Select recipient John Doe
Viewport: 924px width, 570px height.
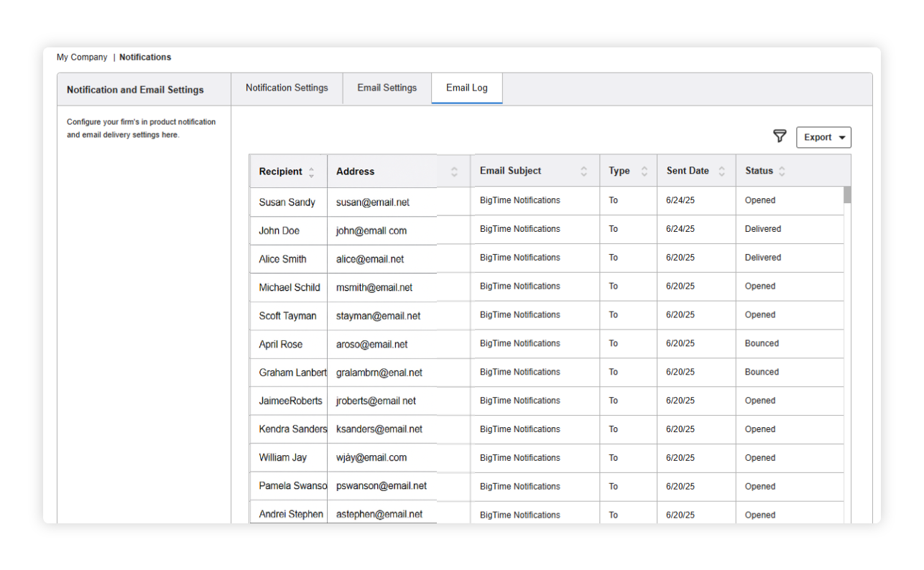[x=279, y=230]
